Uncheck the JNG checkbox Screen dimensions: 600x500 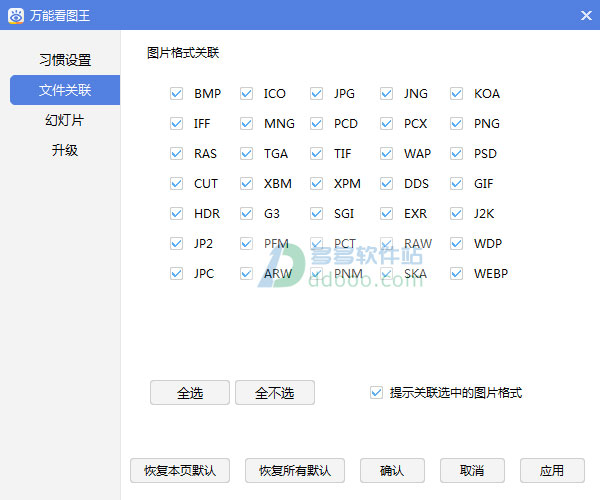386,94
